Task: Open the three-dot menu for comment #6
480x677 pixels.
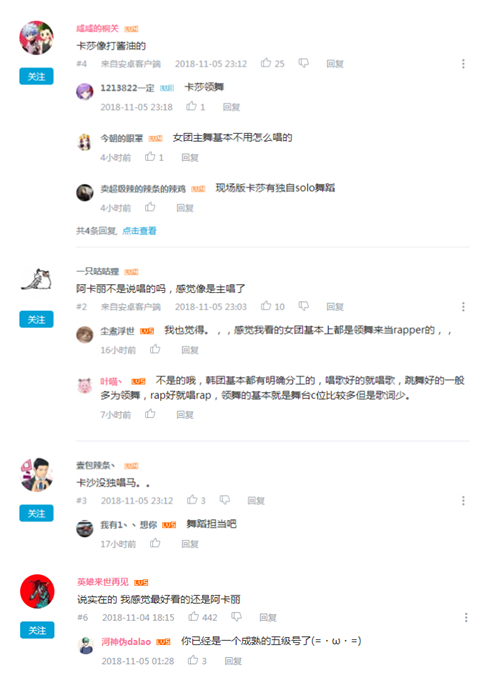Action: [466, 617]
